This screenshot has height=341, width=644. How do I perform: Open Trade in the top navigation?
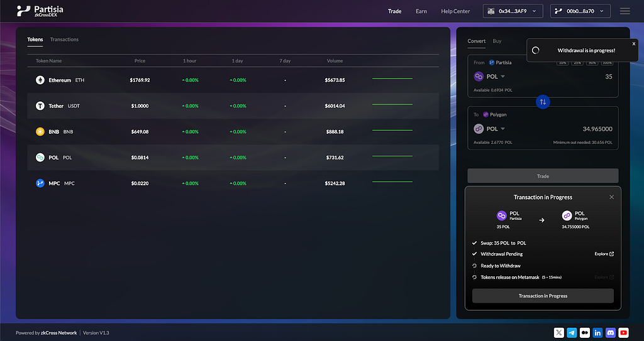tap(395, 11)
